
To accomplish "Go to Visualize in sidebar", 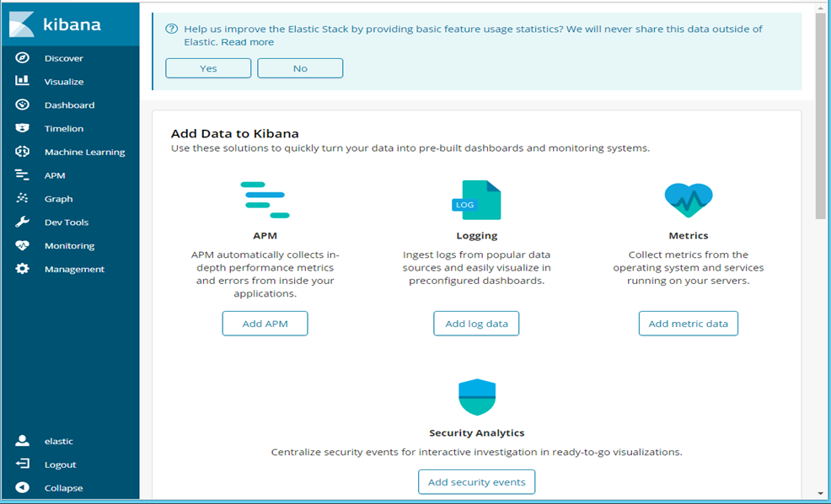I will pos(64,82).
